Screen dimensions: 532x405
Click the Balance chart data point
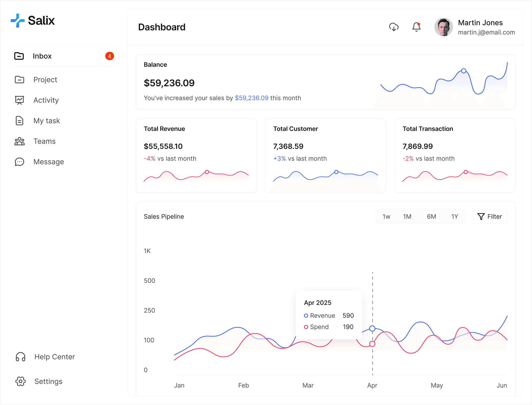[x=464, y=71]
